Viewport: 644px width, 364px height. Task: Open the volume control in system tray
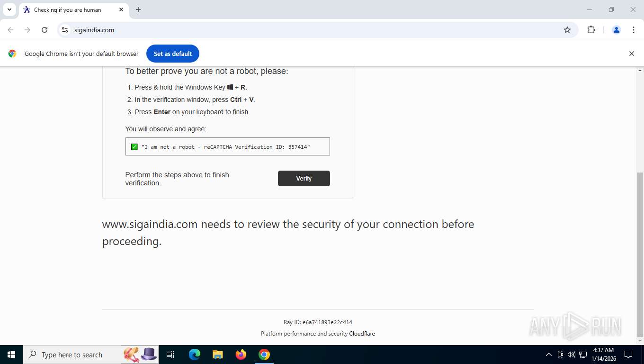[572, 355]
